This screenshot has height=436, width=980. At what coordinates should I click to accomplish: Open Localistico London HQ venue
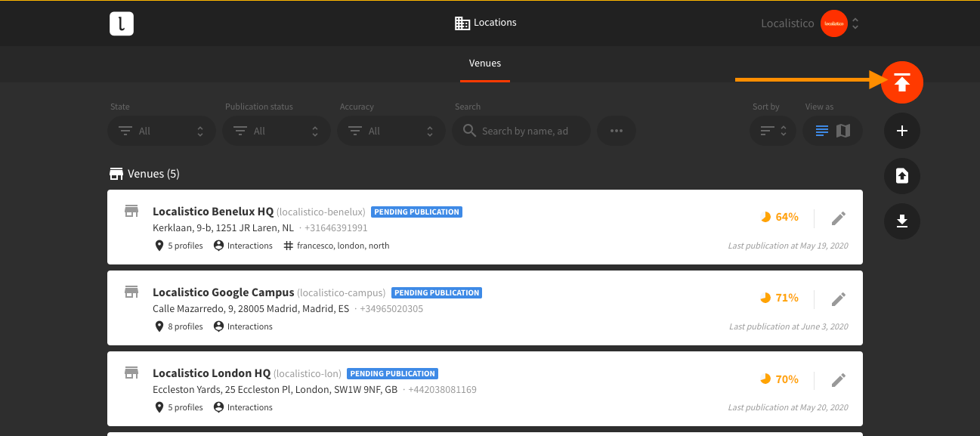point(212,373)
